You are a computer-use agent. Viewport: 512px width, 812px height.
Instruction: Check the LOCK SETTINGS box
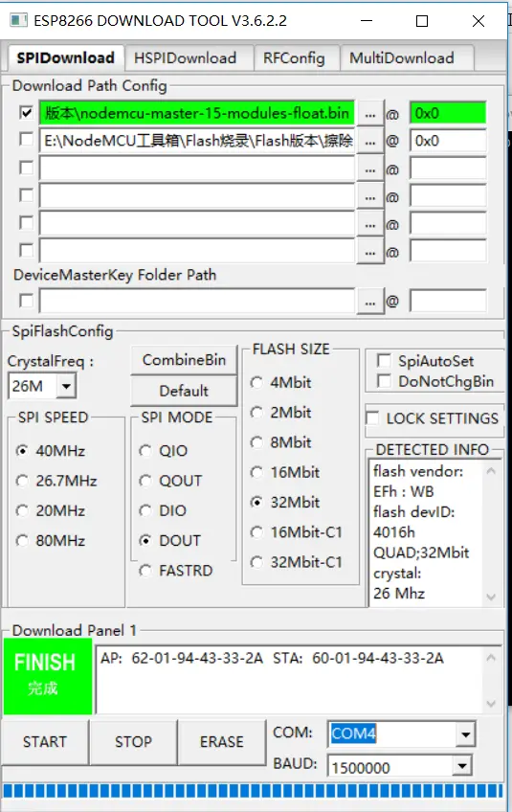tap(372, 417)
